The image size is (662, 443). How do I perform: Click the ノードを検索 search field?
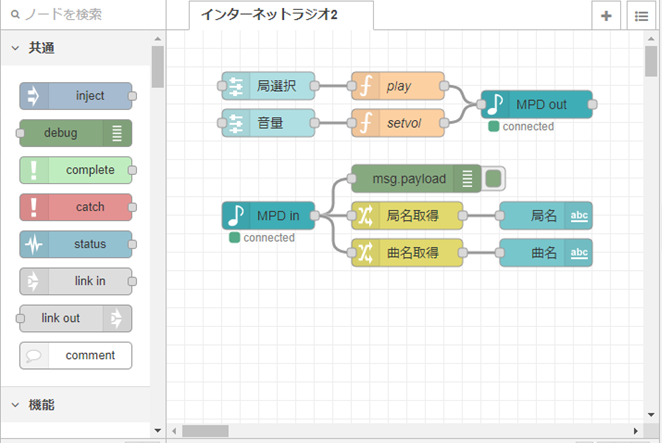(x=85, y=15)
